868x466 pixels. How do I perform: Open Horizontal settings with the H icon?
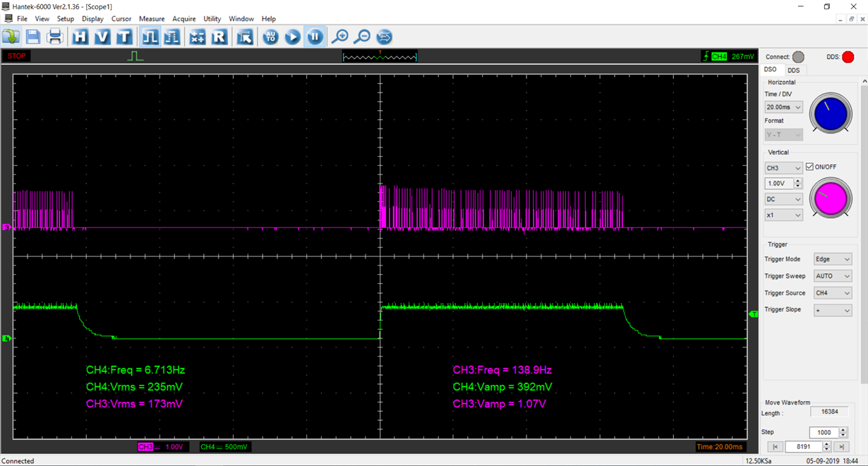[x=80, y=37]
